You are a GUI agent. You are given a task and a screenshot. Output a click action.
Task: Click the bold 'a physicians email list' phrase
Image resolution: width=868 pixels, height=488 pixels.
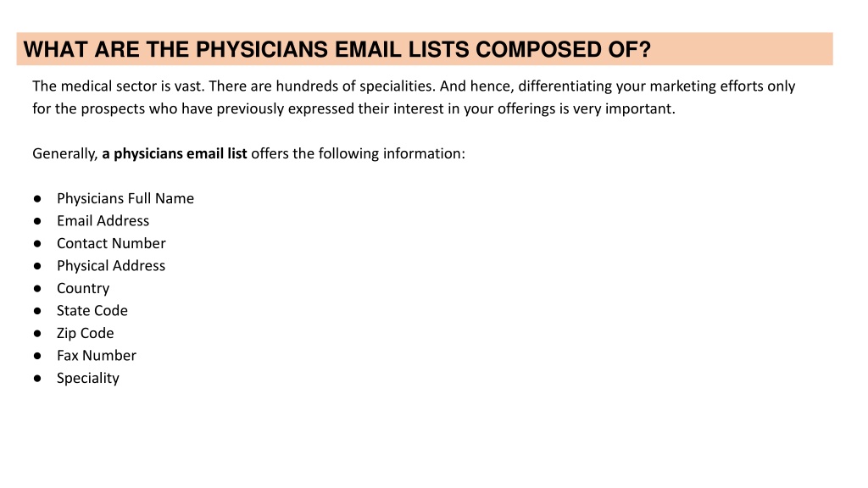coord(175,153)
